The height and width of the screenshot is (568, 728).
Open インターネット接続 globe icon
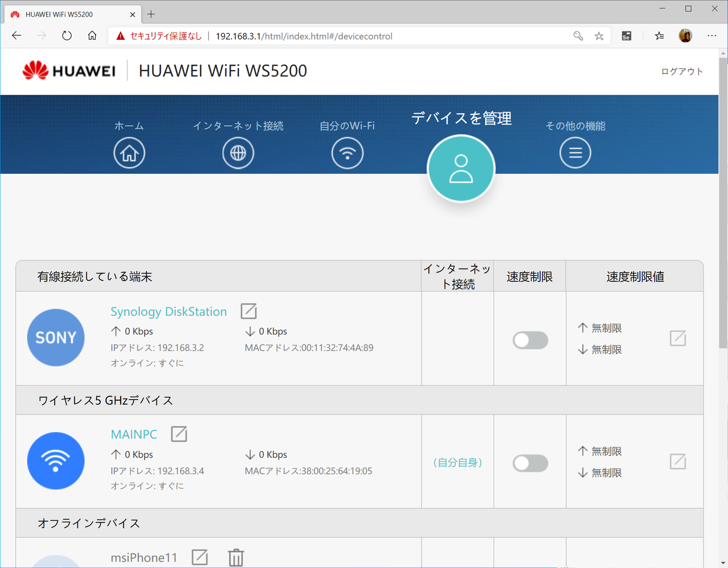(x=238, y=153)
